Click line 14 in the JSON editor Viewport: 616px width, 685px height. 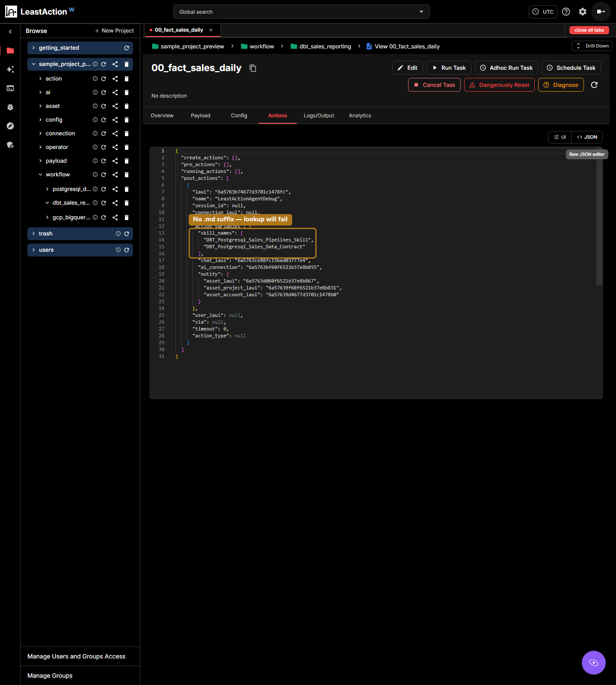point(258,240)
